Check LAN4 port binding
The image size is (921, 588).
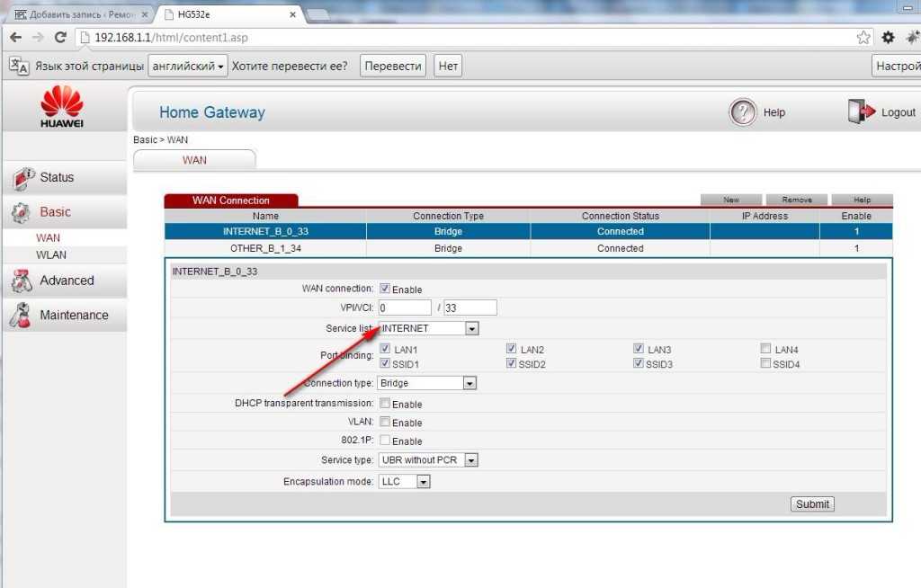765,348
